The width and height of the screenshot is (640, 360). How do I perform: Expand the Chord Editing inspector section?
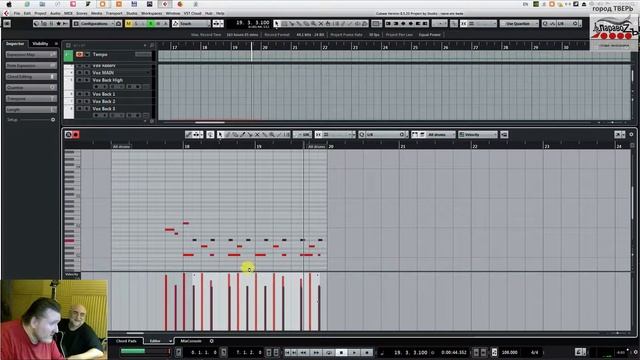coord(31,76)
